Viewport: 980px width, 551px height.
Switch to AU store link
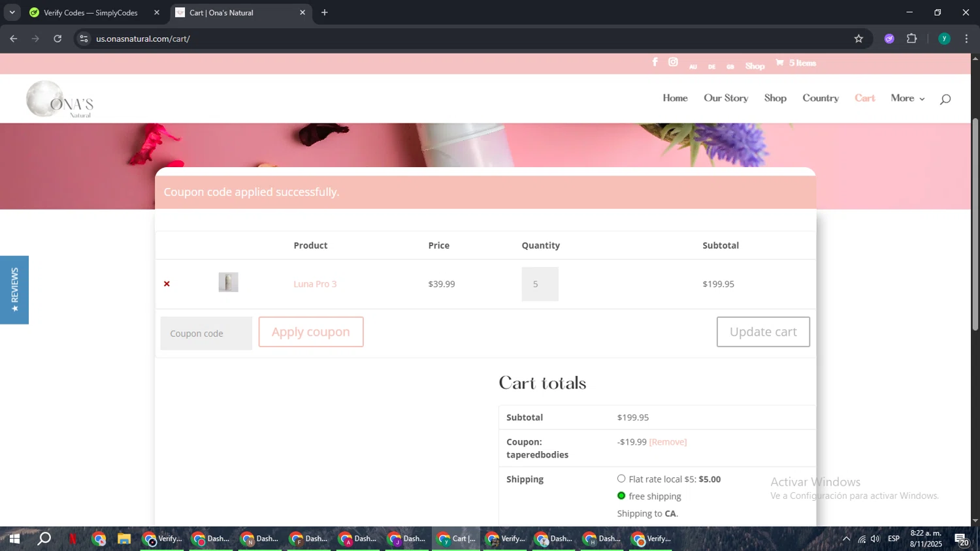693,67
